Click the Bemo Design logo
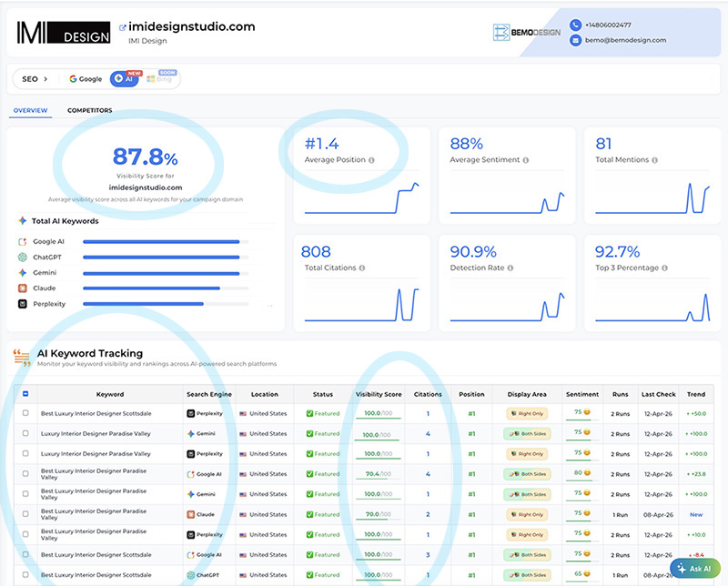The width and height of the screenshot is (728, 586). (527, 33)
